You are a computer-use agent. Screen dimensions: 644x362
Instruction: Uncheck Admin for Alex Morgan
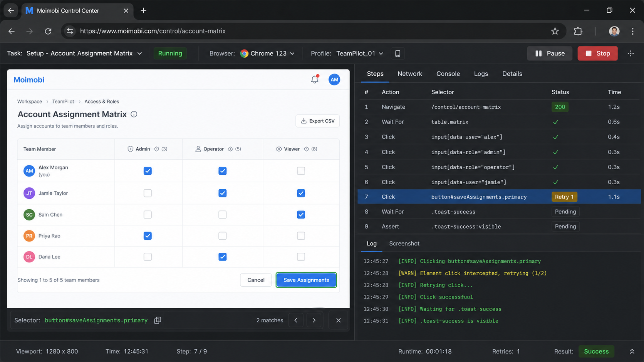click(x=148, y=171)
